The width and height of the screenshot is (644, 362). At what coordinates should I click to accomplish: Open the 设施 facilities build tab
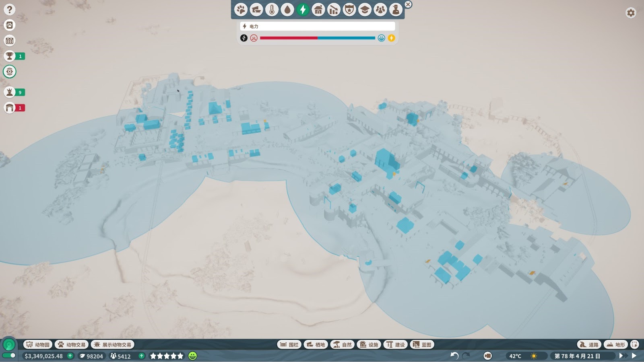tap(369, 345)
